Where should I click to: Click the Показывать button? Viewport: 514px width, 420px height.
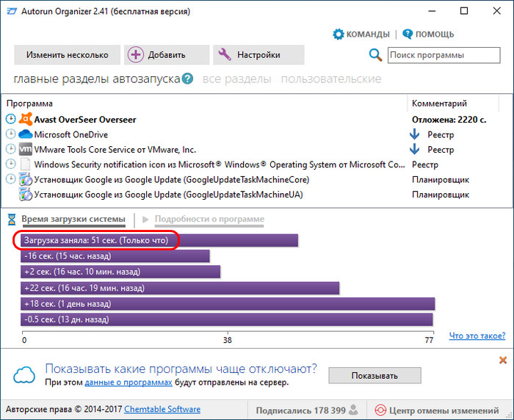[x=374, y=375]
